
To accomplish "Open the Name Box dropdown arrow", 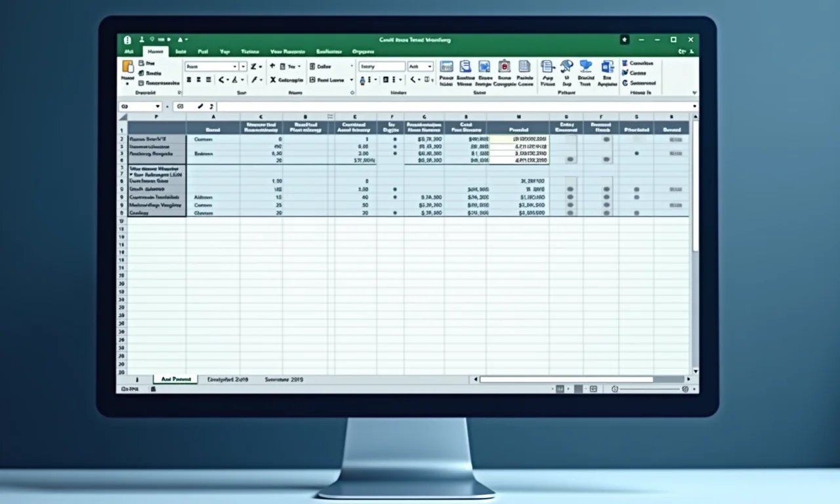I will [x=157, y=106].
